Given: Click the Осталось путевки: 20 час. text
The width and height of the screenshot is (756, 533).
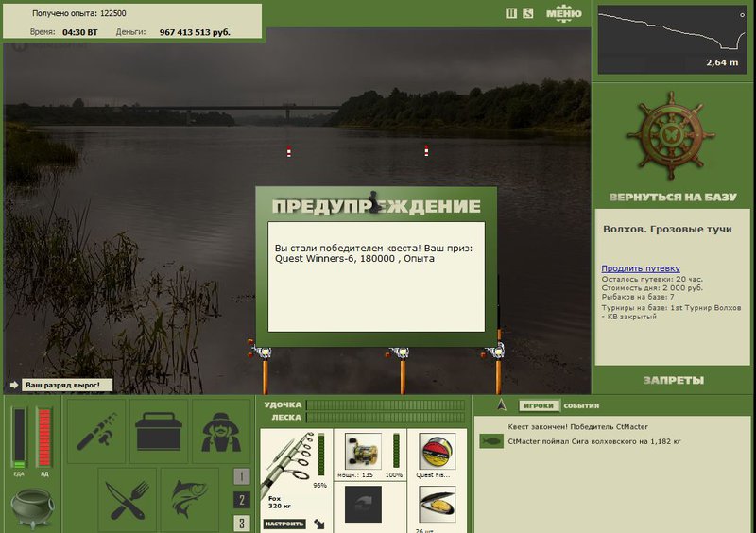Looking at the screenshot, I should [x=652, y=279].
